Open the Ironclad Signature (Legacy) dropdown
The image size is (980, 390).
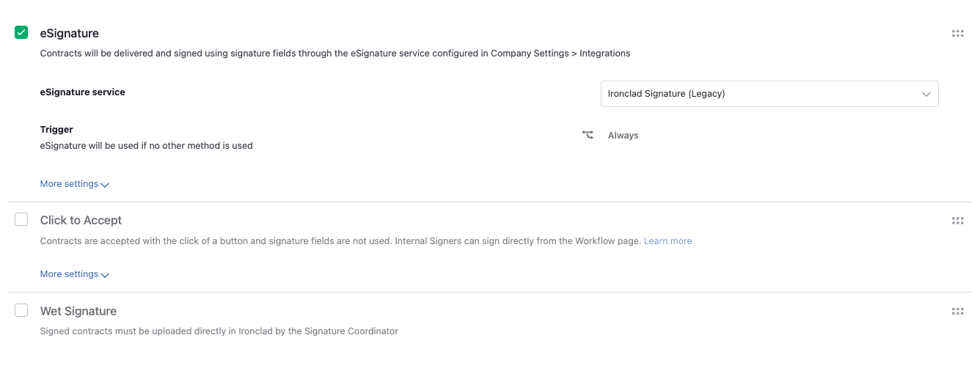769,94
